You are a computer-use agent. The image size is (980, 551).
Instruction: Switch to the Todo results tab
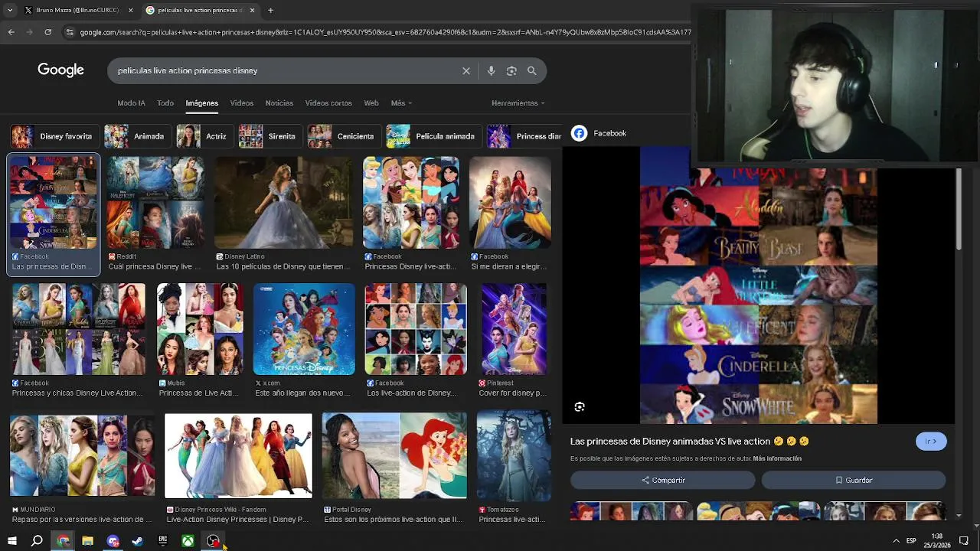pos(165,103)
